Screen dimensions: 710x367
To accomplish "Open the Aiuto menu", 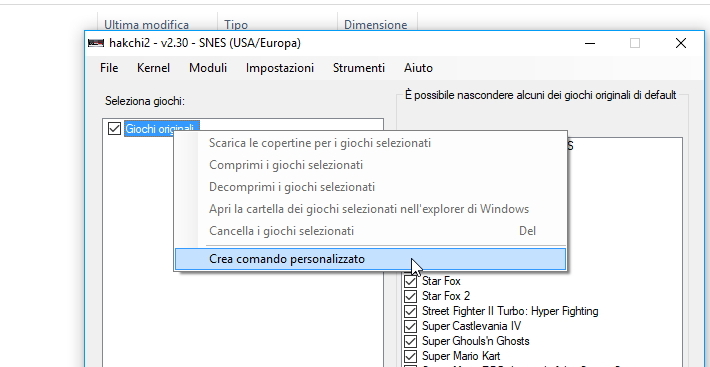I will (418, 68).
